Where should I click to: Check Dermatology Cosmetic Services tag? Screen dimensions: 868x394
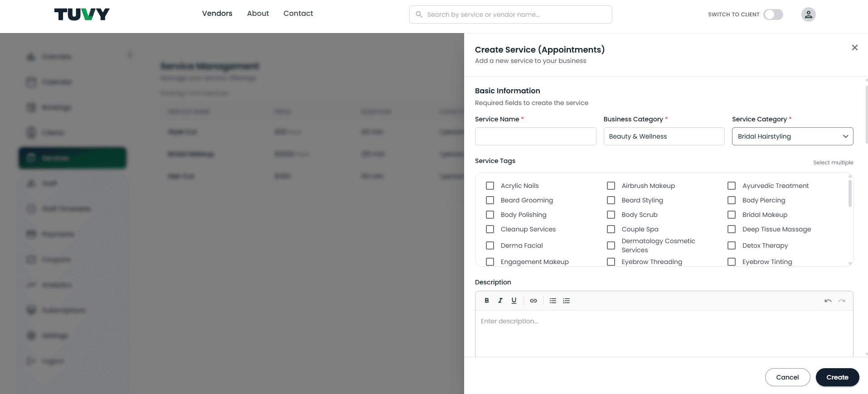[x=611, y=245]
